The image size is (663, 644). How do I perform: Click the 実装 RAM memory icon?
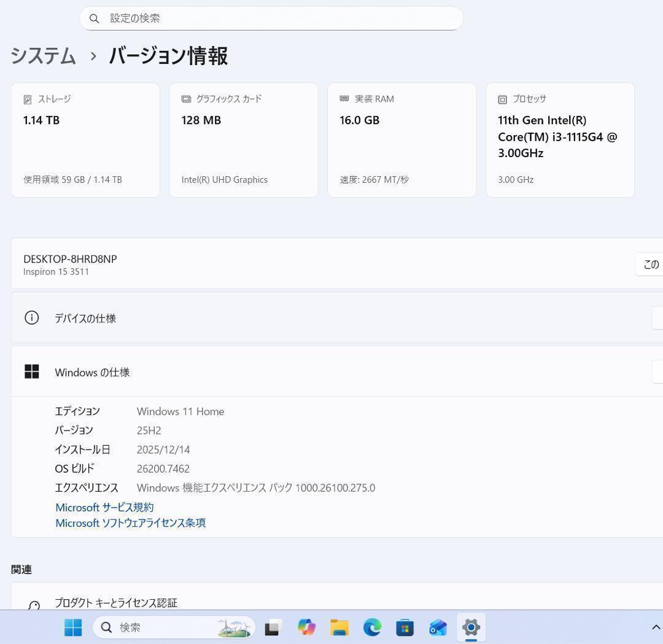(x=344, y=99)
